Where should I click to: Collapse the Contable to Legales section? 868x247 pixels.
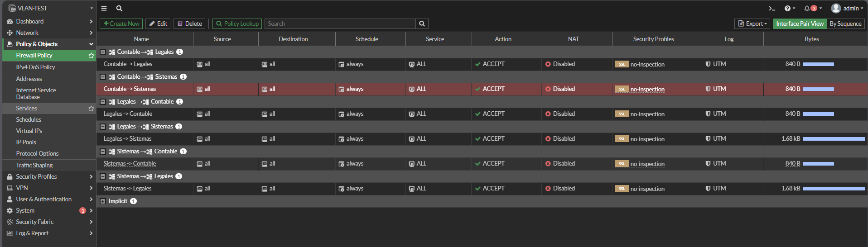click(x=103, y=52)
